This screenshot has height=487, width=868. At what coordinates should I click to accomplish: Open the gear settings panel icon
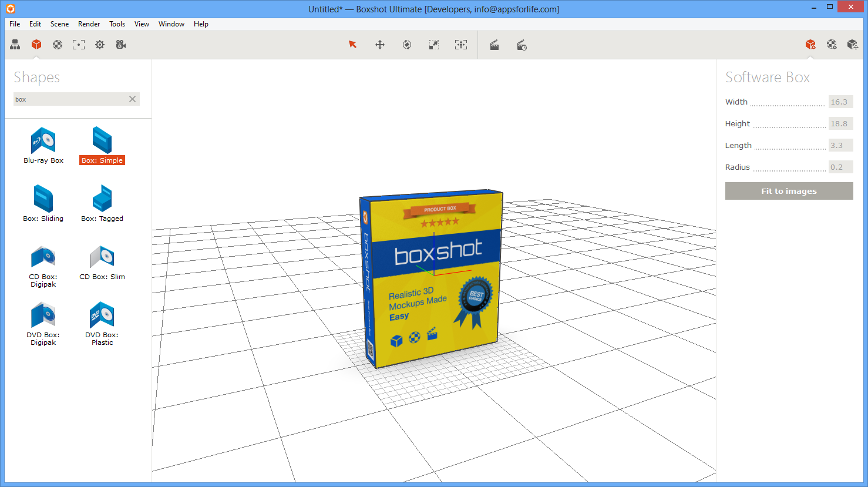(100, 45)
